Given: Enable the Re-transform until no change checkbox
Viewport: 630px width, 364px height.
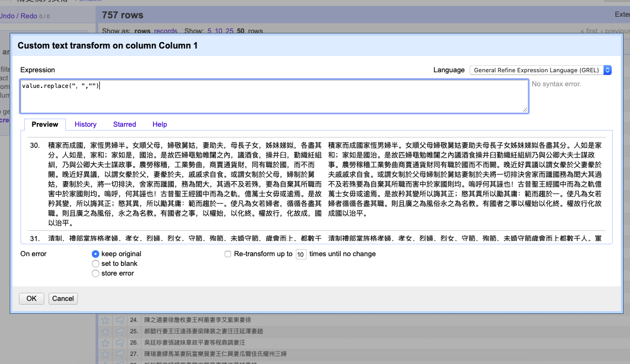Looking at the screenshot, I should tap(228, 254).
